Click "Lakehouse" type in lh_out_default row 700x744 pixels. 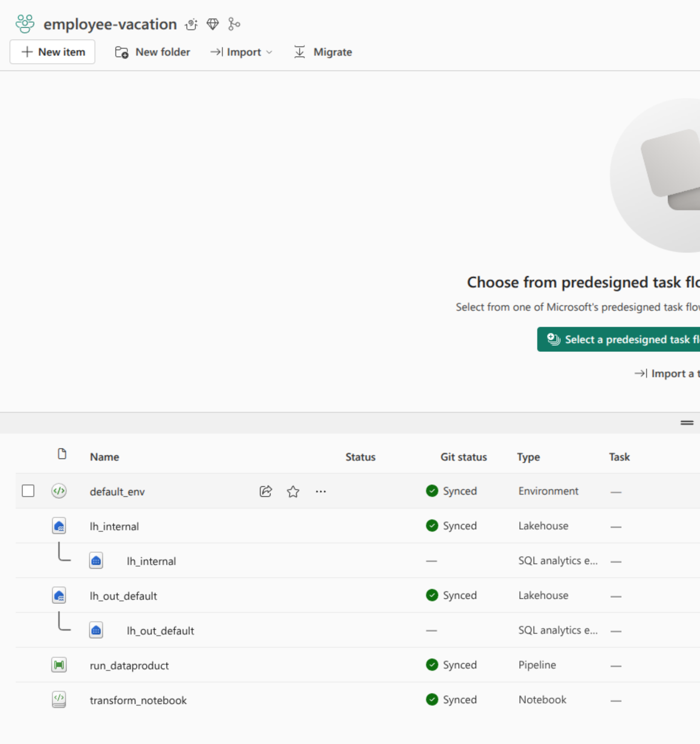pyautogui.click(x=543, y=595)
